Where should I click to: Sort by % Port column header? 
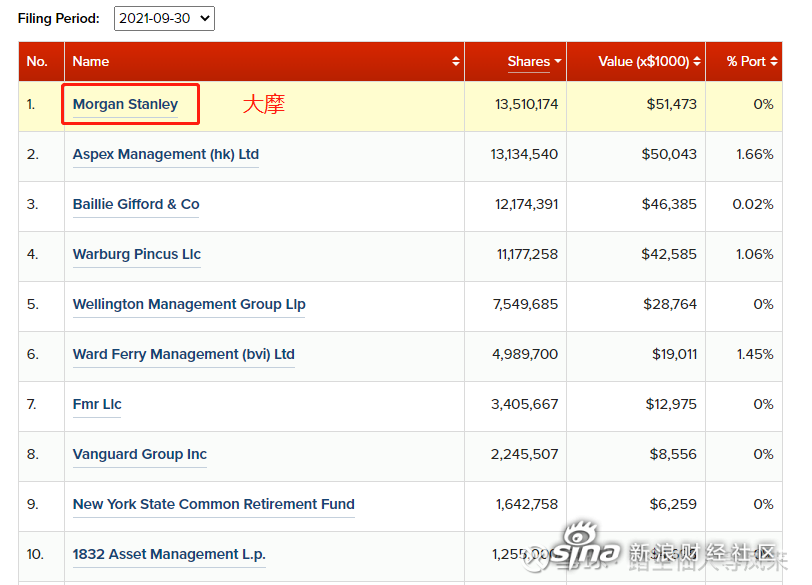click(x=746, y=61)
